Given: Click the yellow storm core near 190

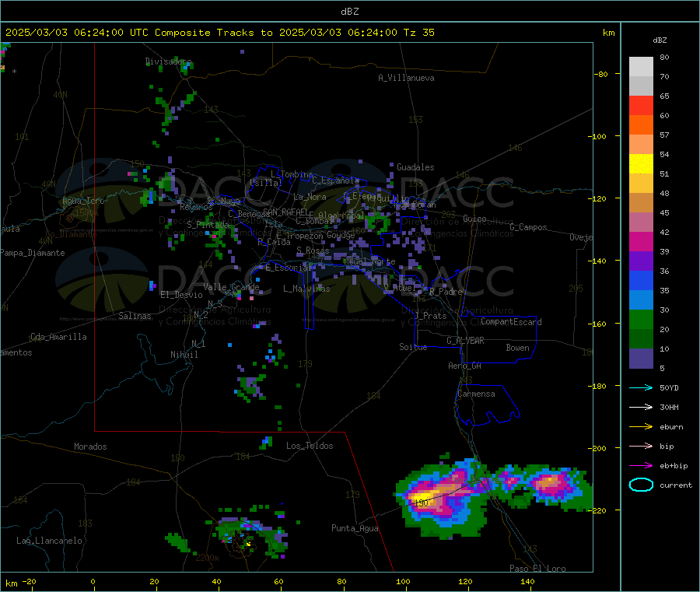Looking at the screenshot, I should pos(422,498).
